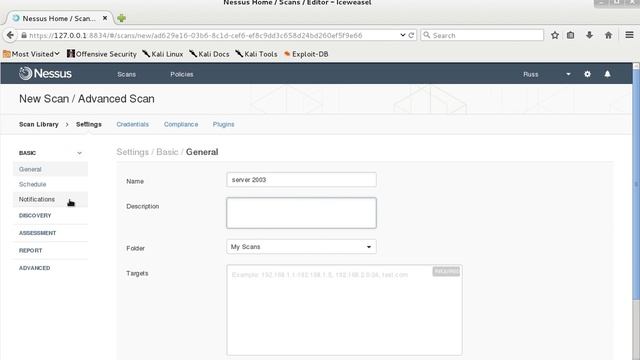Click the Targets text area
Image resolution: width=640 pixels, height=360 pixels.
[x=344, y=310]
